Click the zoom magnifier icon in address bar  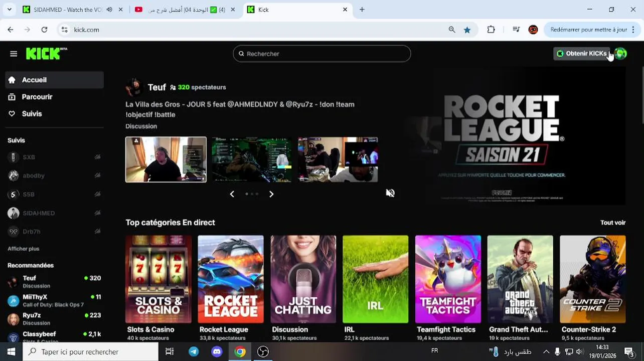[452, 30]
